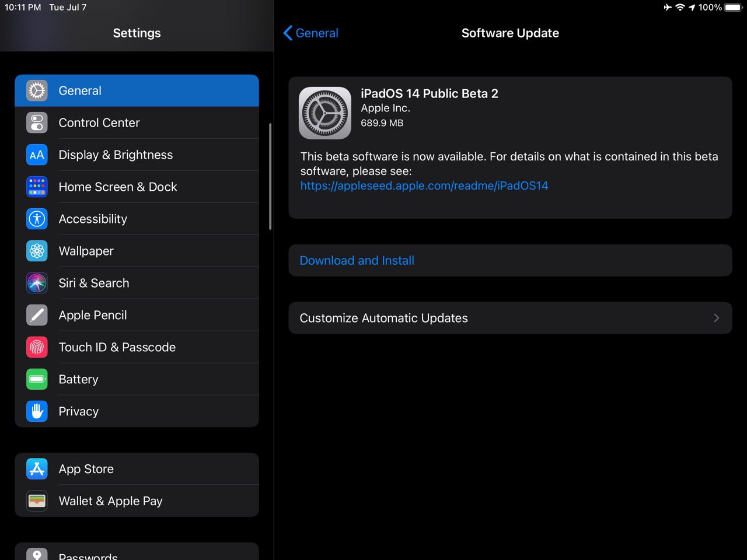Click the General gear icon in sidebar

click(x=37, y=90)
